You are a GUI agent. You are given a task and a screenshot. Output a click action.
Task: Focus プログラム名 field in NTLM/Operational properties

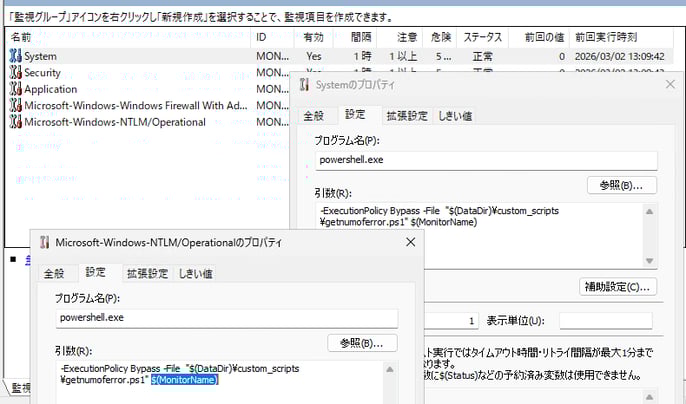(227, 318)
